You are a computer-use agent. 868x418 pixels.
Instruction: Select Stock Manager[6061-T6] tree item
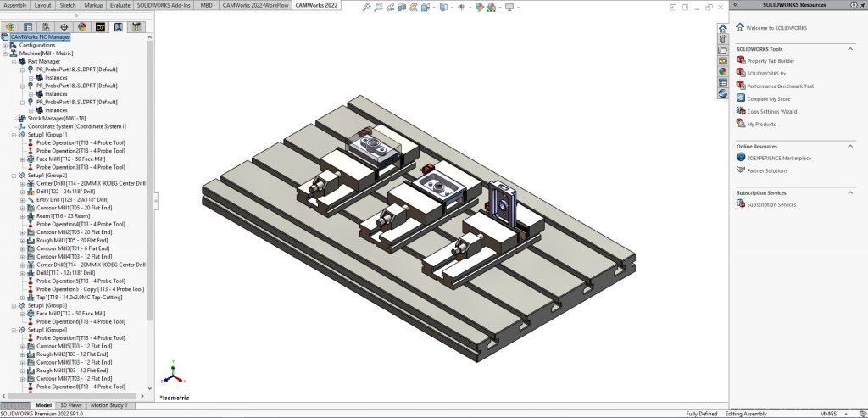click(57, 119)
